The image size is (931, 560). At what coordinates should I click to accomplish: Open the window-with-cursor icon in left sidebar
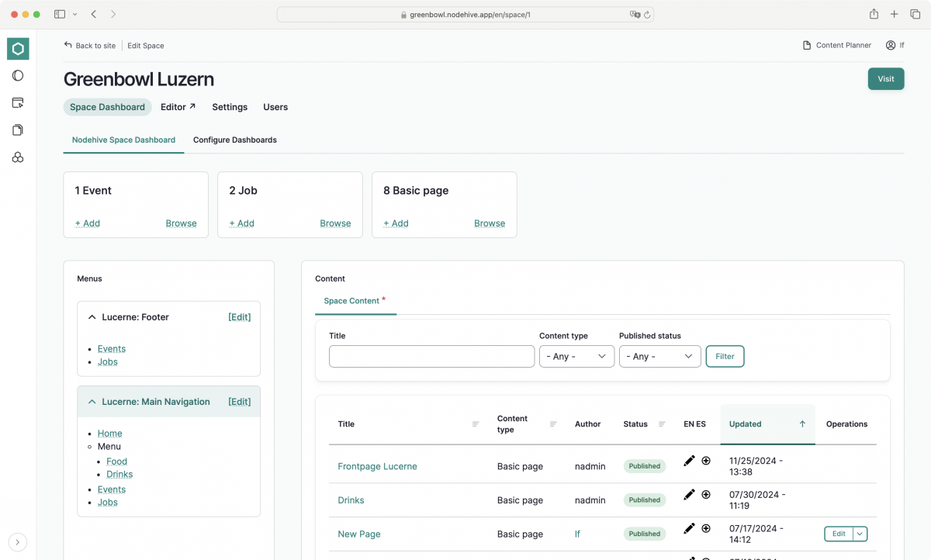coord(18,102)
